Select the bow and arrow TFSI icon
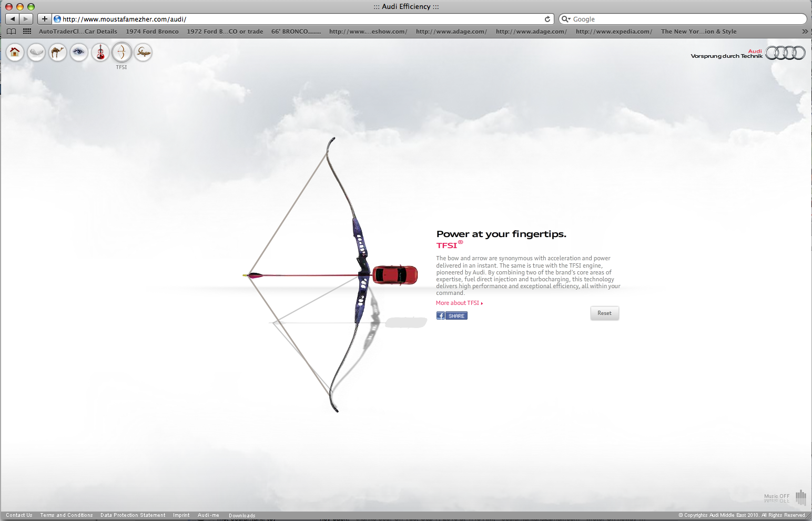Viewport: 812px width, 521px height. click(121, 52)
